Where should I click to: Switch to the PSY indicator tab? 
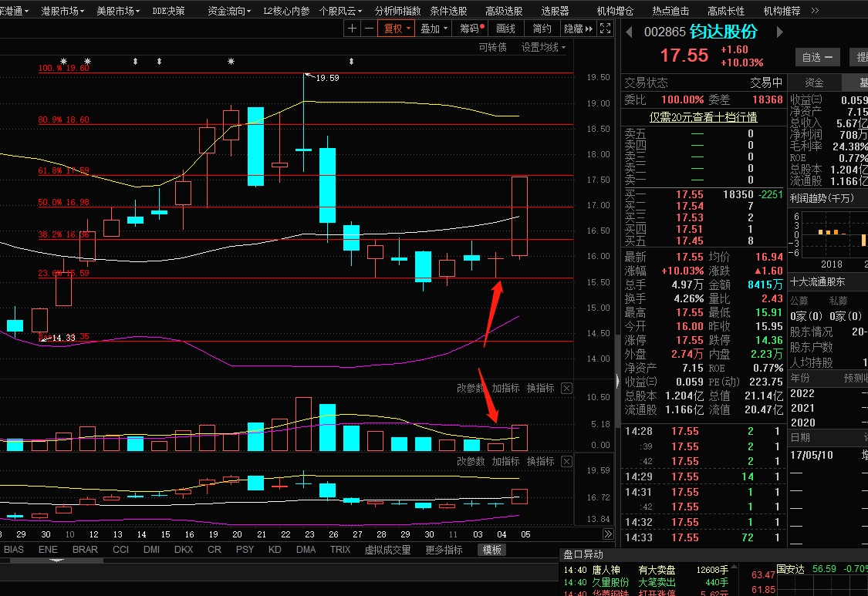(245, 550)
